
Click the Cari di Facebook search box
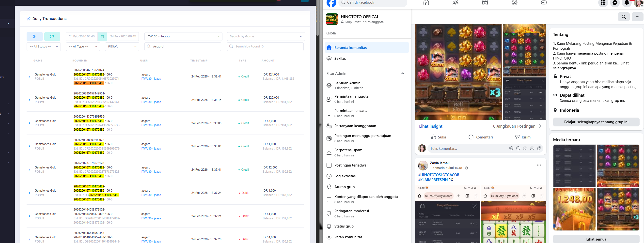373,3
